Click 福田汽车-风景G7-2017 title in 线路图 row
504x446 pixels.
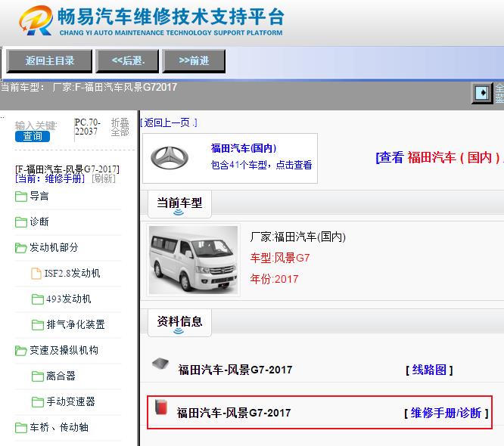235,370
